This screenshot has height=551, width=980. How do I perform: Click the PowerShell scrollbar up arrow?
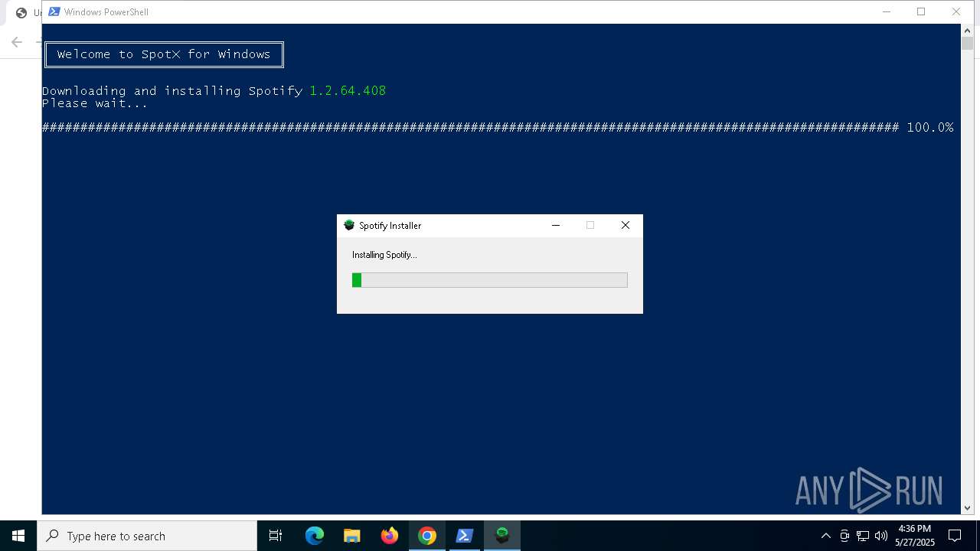click(x=967, y=30)
